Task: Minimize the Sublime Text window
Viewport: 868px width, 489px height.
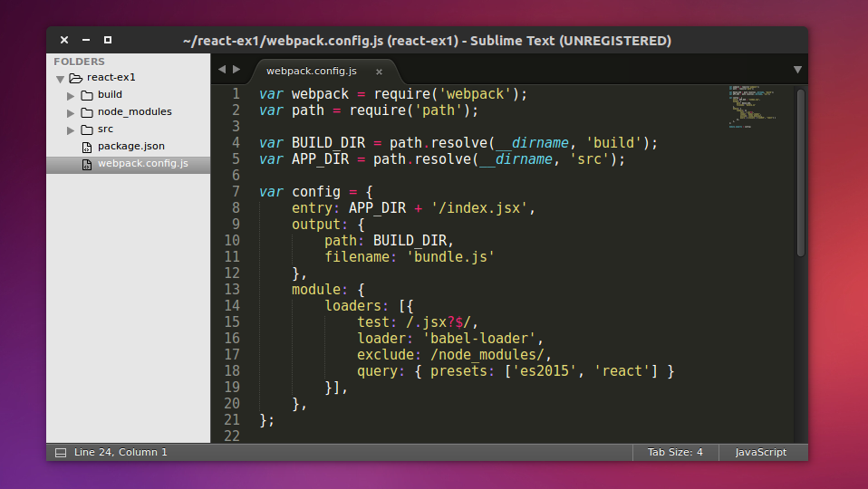Action: point(86,40)
